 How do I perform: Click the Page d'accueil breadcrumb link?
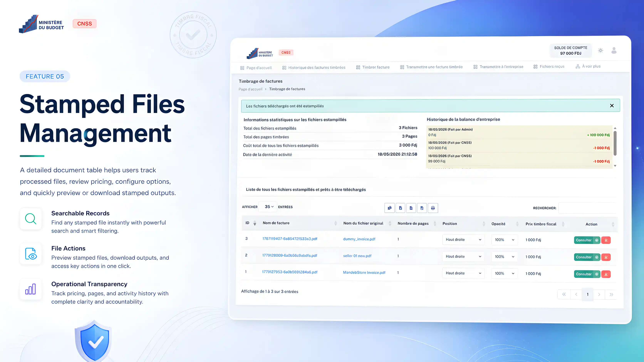pyautogui.click(x=251, y=89)
